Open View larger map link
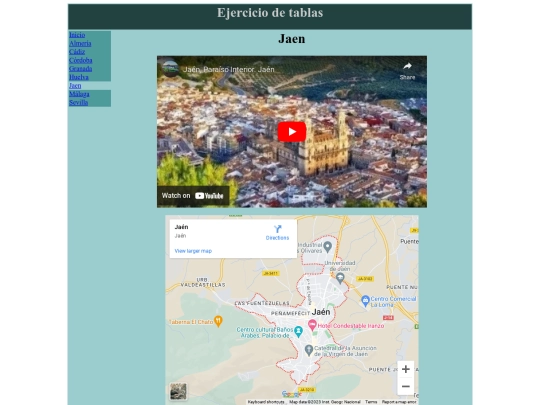The width and height of the screenshot is (540, 405). pos(193,251)
